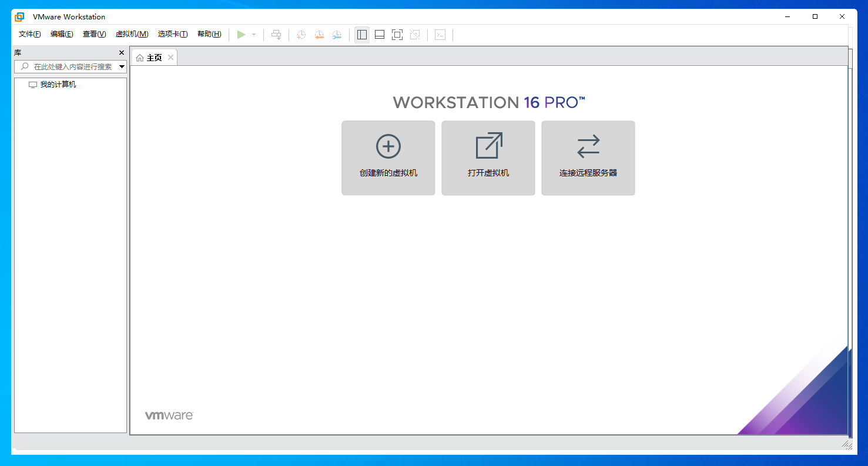The image size is (868, 466).
Task: Open the 文件(F) menu
Action: (29, 34)
